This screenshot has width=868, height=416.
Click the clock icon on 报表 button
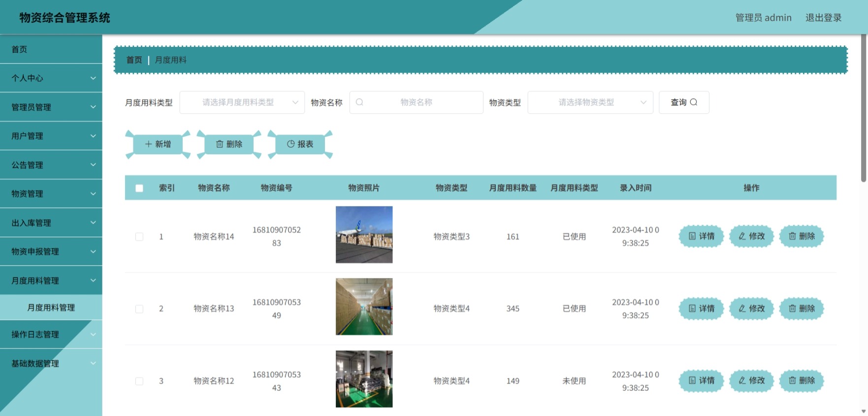tap(290, 144)
